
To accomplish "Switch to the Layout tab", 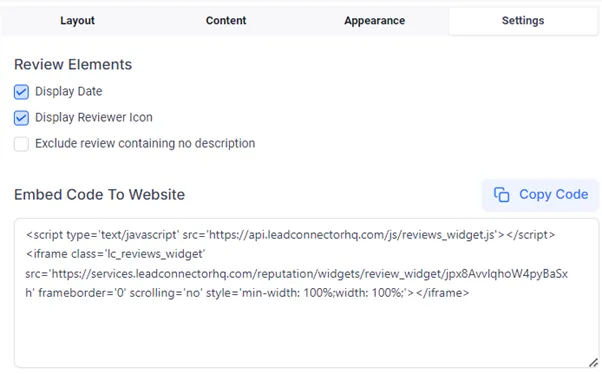I will (x=77, y=21).
